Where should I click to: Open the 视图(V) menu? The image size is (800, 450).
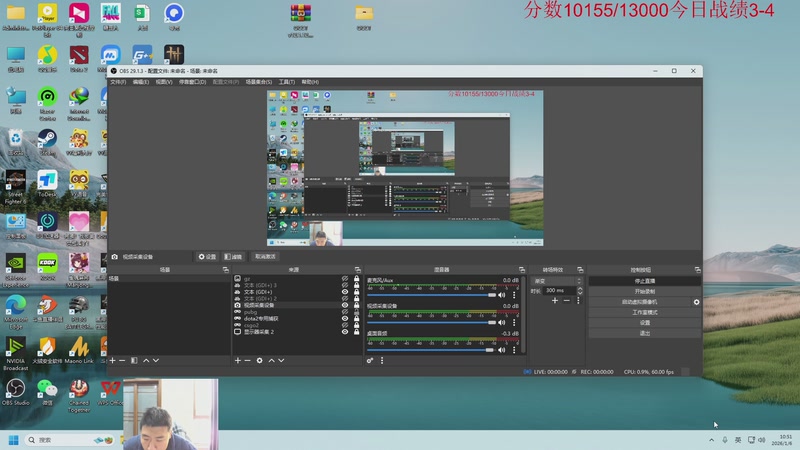click(x=164, y=82)
